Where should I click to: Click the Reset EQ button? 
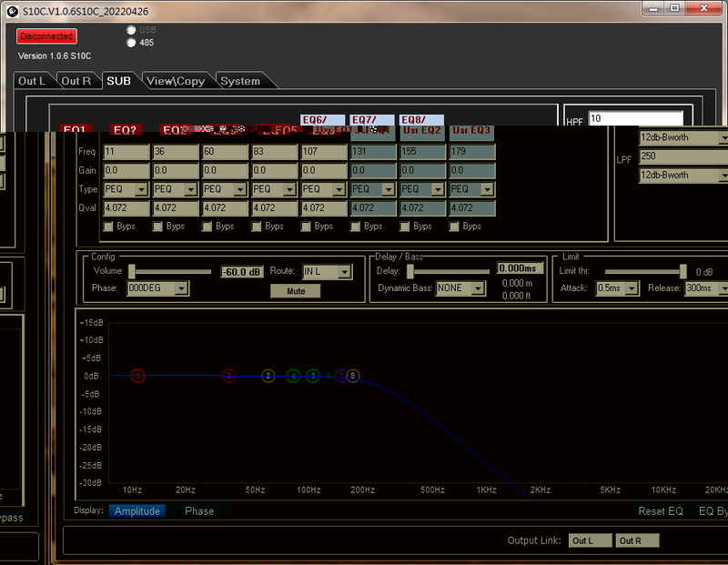pos(661,511)
